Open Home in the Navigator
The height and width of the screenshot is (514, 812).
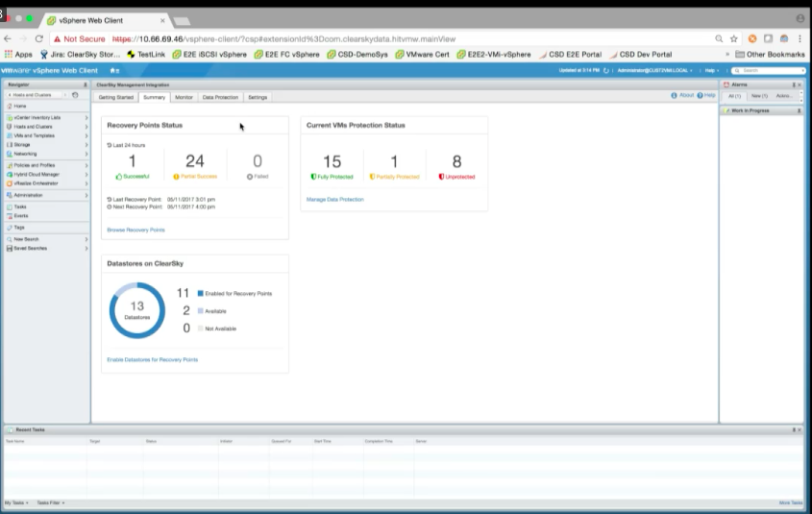[19, 106]
